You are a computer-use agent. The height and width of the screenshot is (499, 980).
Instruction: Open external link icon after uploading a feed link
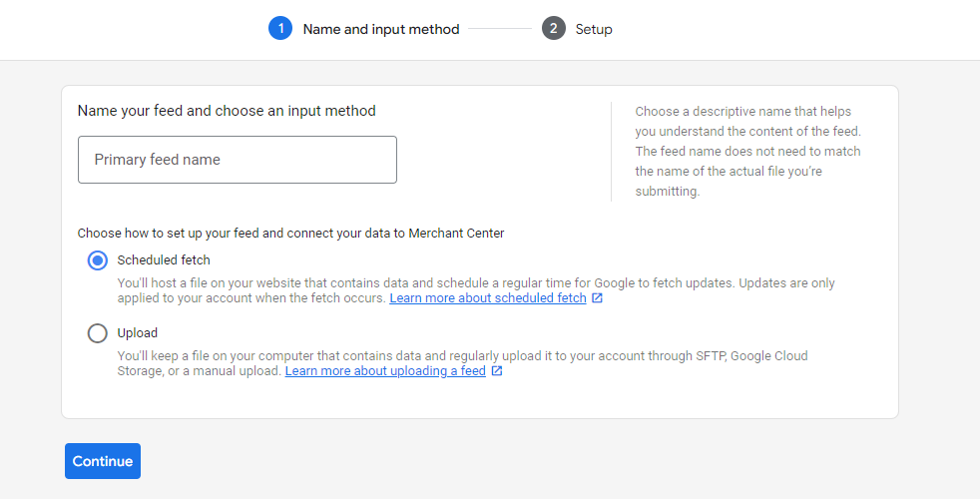pos(497,371)
